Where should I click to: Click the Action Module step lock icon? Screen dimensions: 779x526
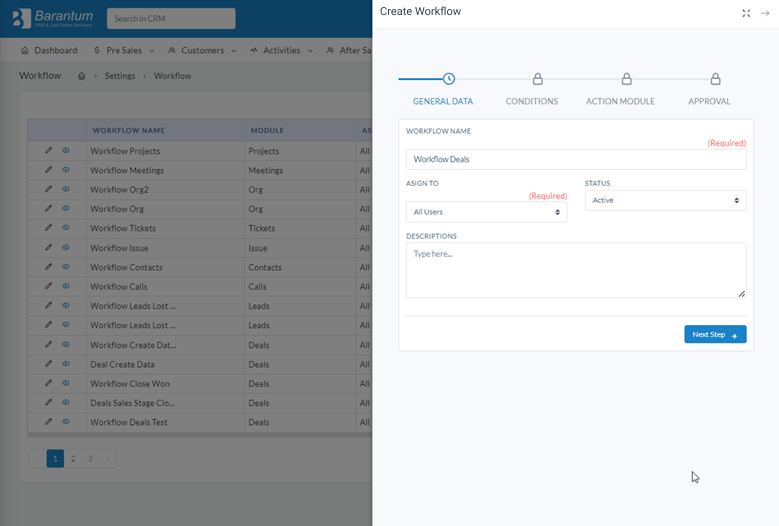pos(626,79)
